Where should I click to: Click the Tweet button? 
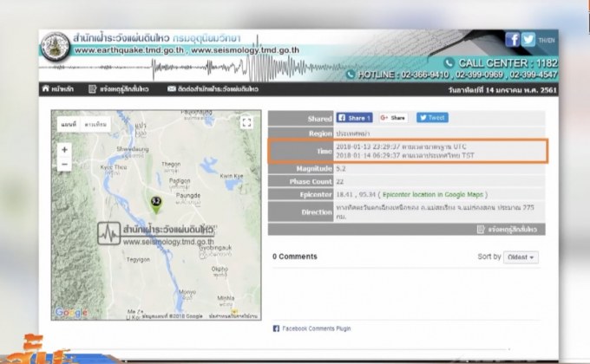tap(432, 118)
